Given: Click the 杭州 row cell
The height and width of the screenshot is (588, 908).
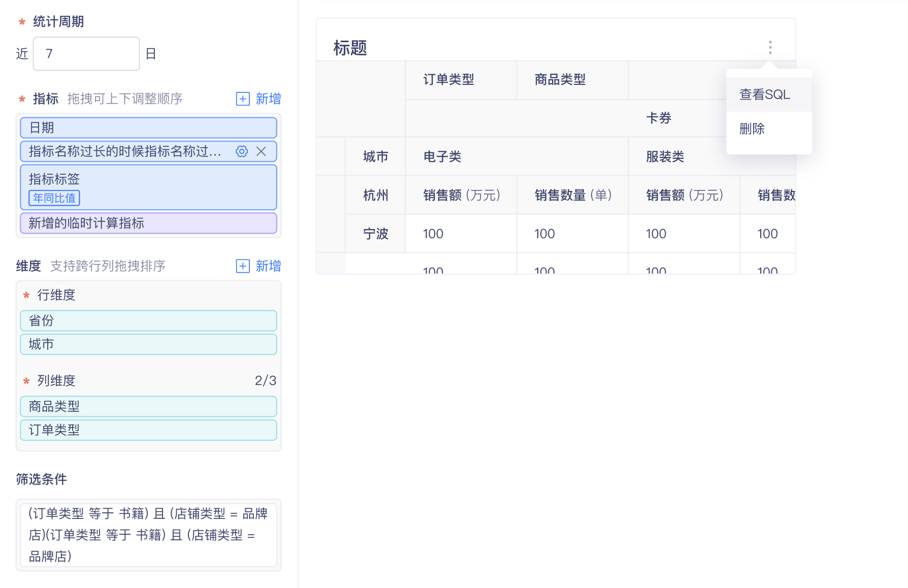Looking at the screenshot, I should click(x=375, y=195).
